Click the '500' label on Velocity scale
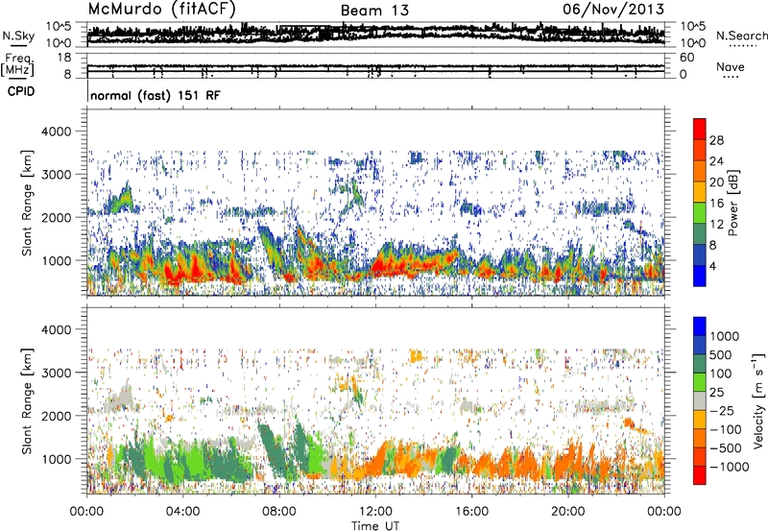This screenshot has height=532, width=768. click(721, 354)
